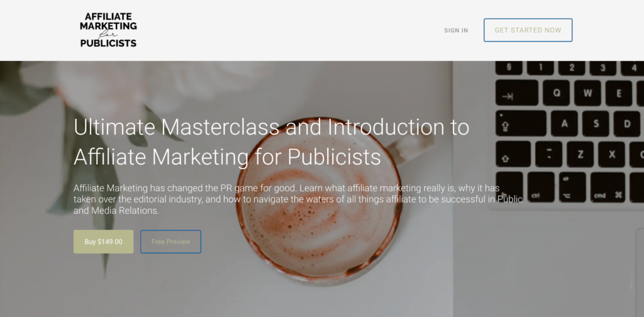Click the § key on keyboard image

pyautogui.click(x=509, y=68)
